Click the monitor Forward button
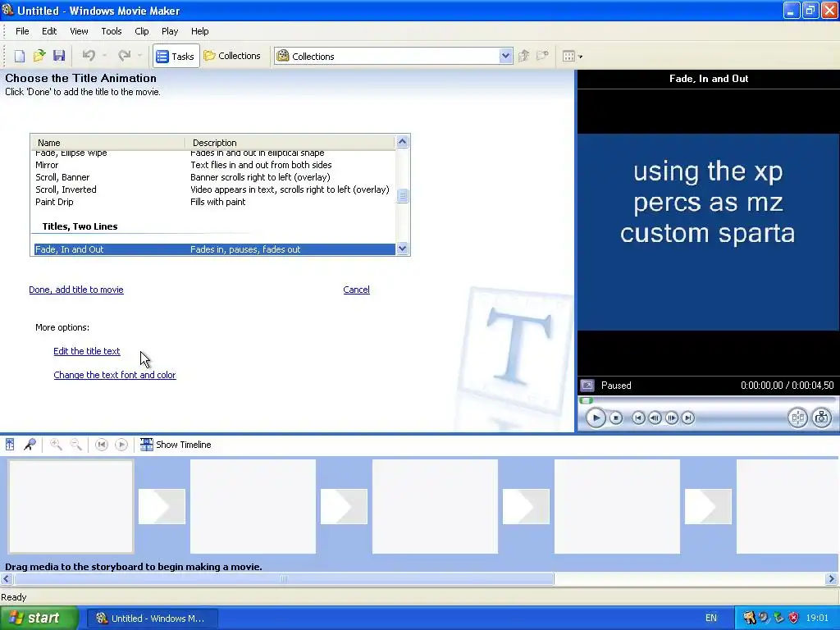840x630 pixels. tap(688, 418)
